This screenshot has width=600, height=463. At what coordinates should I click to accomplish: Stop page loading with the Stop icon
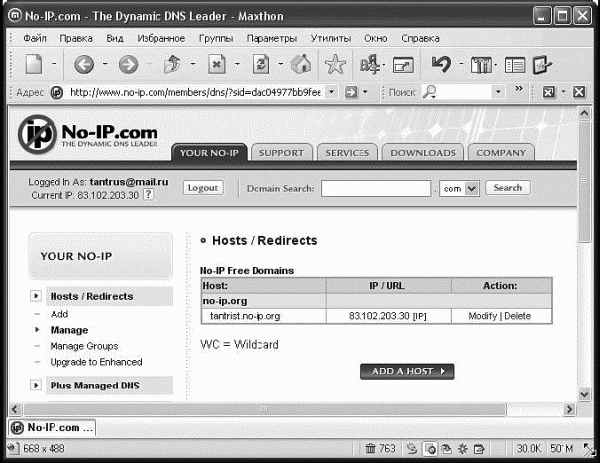pos(217,64)
